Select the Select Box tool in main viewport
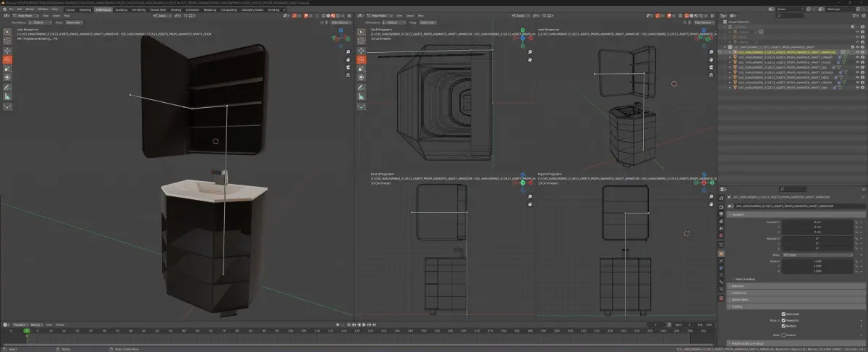Image resolution: width=868 pixels, height=352 pixels. (7, 32)
